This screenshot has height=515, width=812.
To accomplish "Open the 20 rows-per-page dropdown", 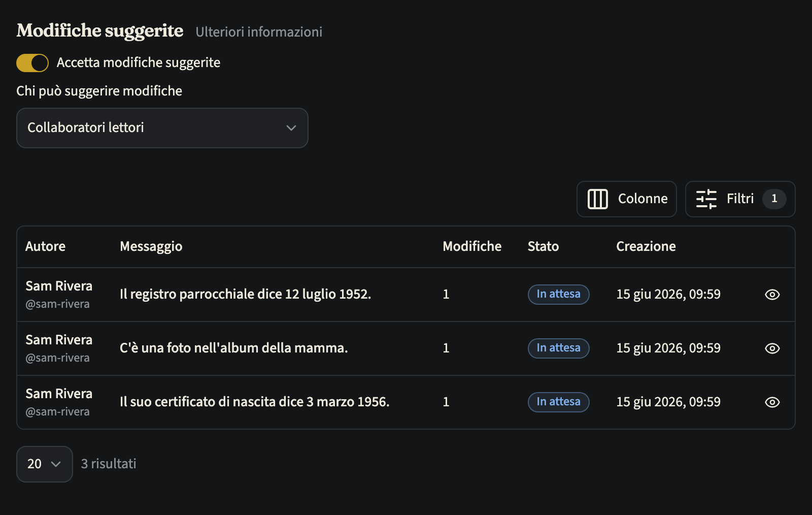I will click(45, 464).
